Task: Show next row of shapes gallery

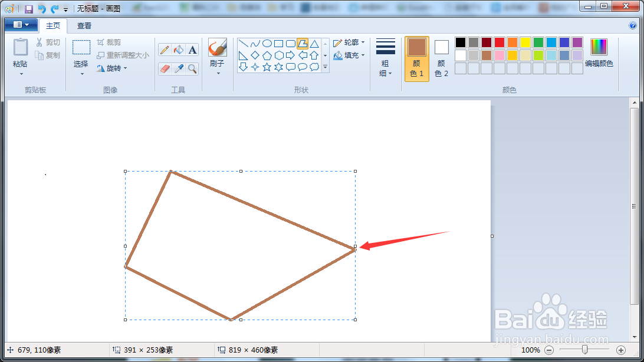Action: pos(326,55)
